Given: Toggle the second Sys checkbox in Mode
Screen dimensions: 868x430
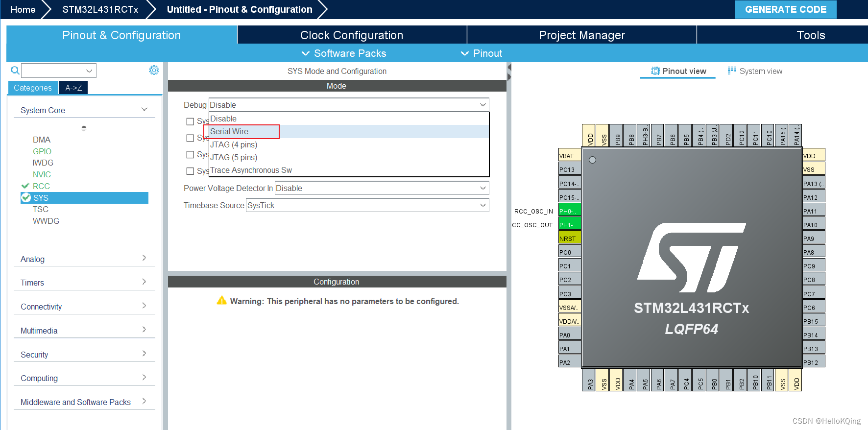Looking at the screenshot, I should [x=190, y=138].
